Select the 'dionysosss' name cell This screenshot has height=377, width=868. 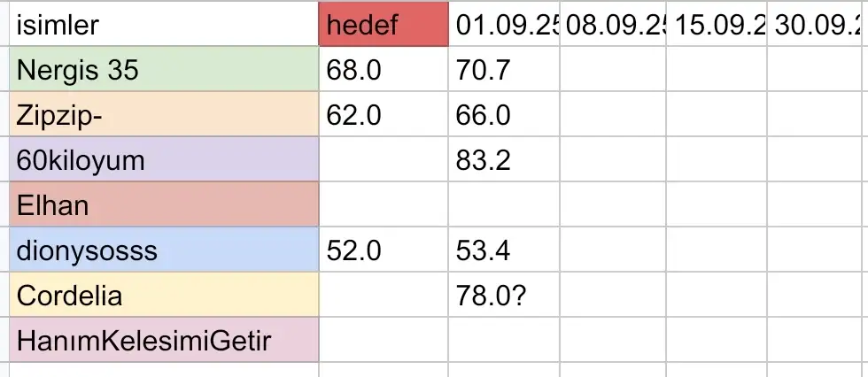coord(164,250)
